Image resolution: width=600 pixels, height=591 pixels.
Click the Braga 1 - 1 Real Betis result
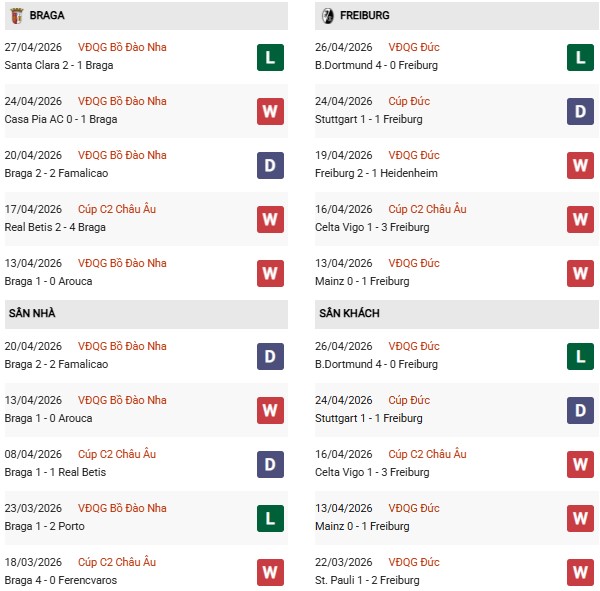(56, 473)
